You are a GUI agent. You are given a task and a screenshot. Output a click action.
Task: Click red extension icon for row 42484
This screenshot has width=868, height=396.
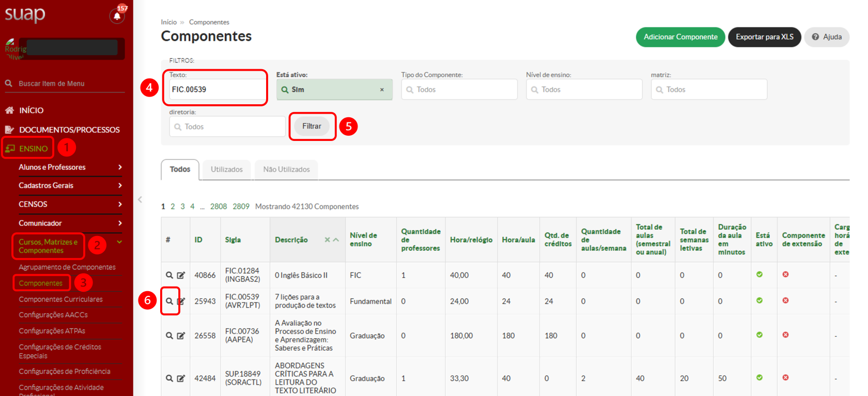click(785, 377)
